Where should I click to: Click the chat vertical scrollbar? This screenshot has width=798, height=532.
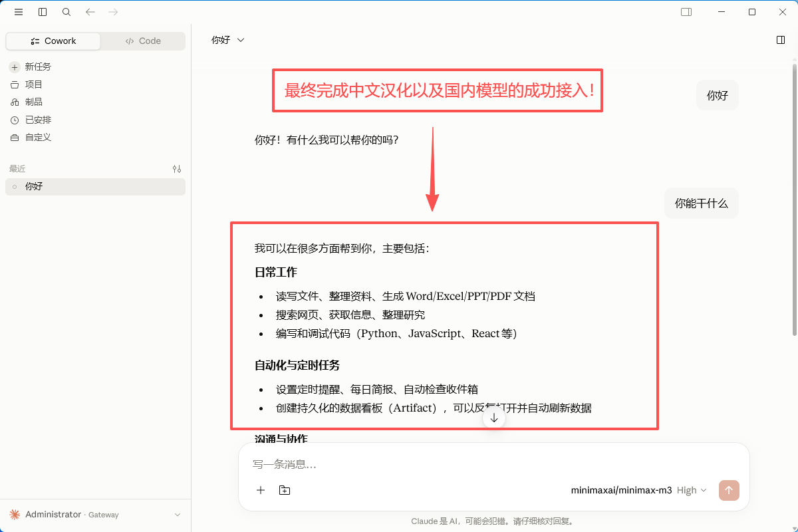795,199
